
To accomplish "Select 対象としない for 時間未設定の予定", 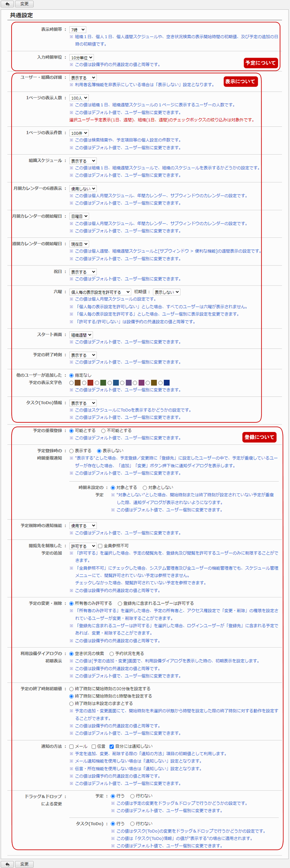I will point(145,488).
